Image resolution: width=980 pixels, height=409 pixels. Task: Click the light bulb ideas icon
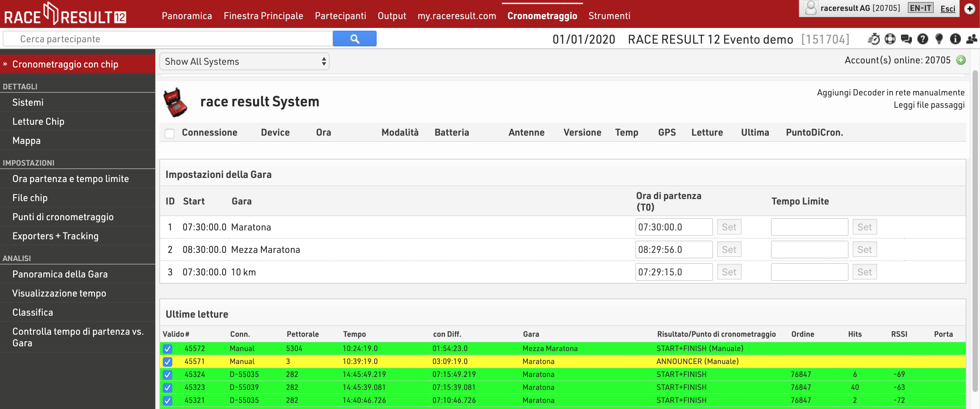tap(939, 39)
